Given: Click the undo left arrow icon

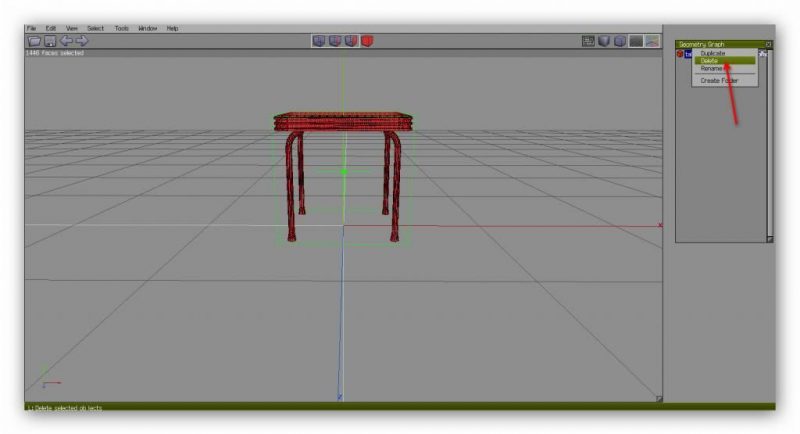Looking at the screenshot, I should [x=66, y=41].
